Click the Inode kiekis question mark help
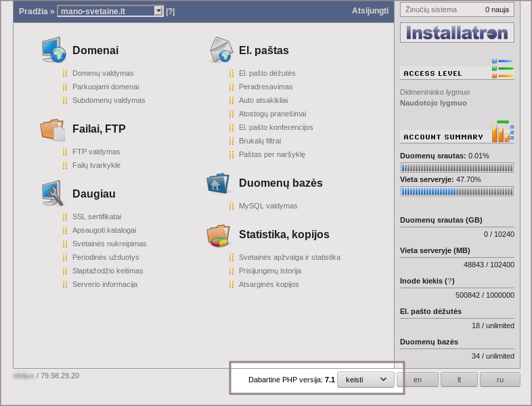This screenshot has width=532, height=406. 449,281
